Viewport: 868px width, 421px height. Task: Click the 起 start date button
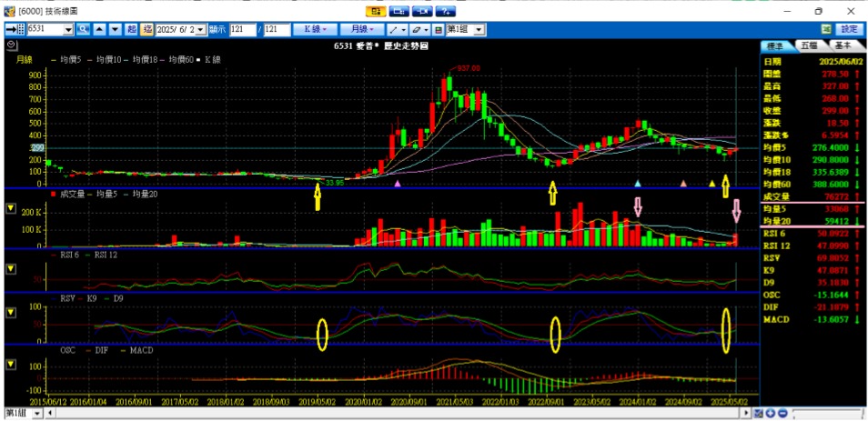[x=132, y=29]
